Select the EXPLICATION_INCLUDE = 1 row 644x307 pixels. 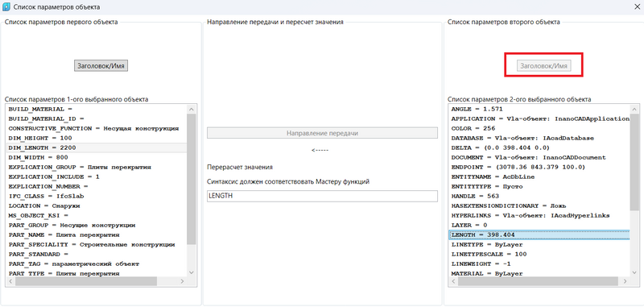(x=96, y=176)
